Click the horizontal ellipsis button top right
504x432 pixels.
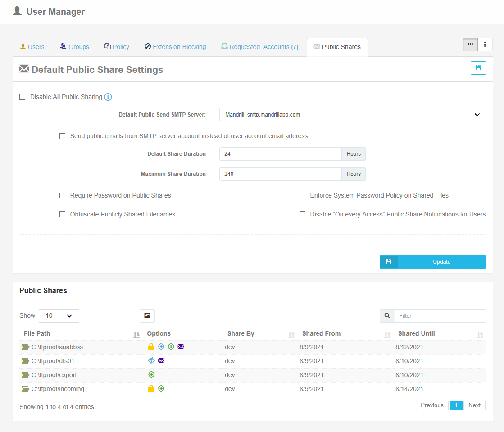470,44
